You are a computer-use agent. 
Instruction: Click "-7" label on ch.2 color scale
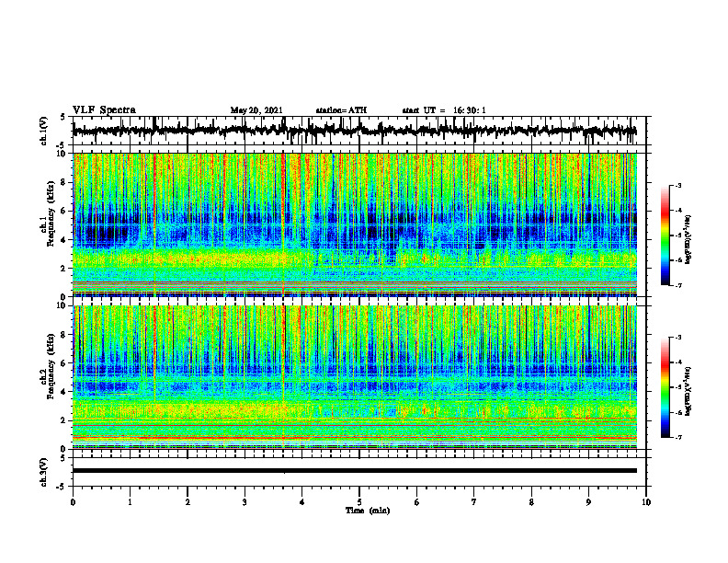point(677,437)
